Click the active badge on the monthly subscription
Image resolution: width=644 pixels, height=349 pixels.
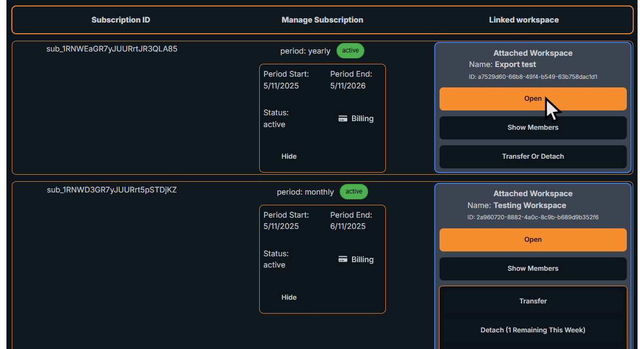click(x=354, y=191)
